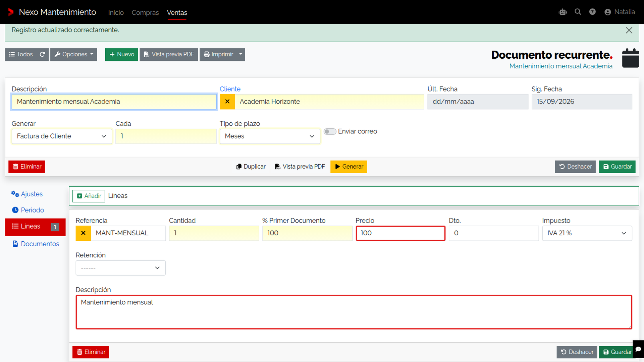Go back to the Todos list
Image resolution: width=644 pixels, height=362 pixels.
click(x=21, y=54)
